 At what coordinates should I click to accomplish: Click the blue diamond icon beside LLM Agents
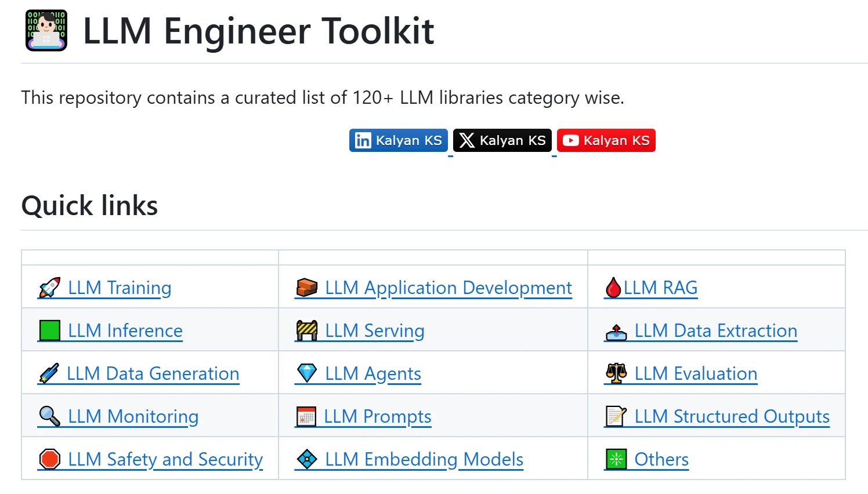tap(308, 373)
